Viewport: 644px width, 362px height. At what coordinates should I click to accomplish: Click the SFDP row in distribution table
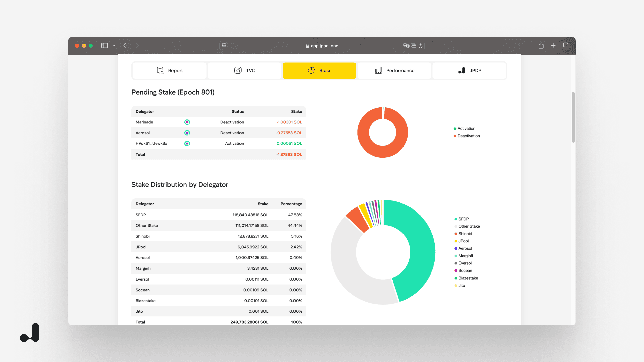tap(219, 215)
